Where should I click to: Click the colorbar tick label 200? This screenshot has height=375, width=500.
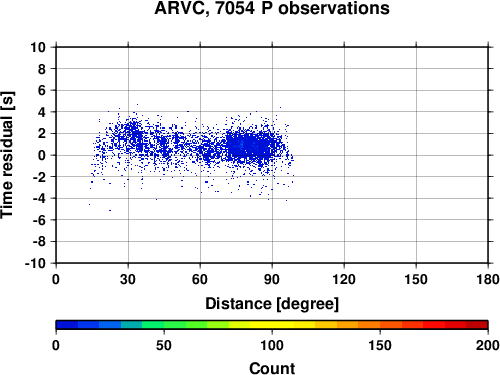[x=488, y=345]
